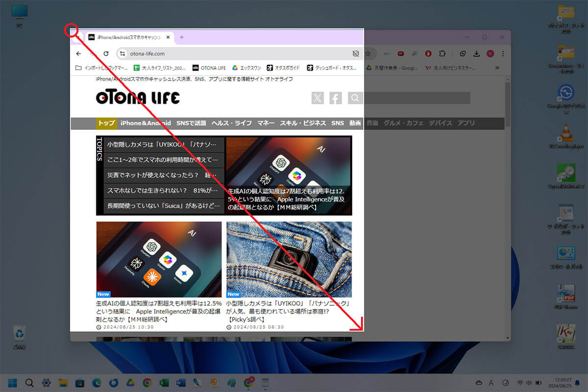Select the 動画 navigation item

355,123
